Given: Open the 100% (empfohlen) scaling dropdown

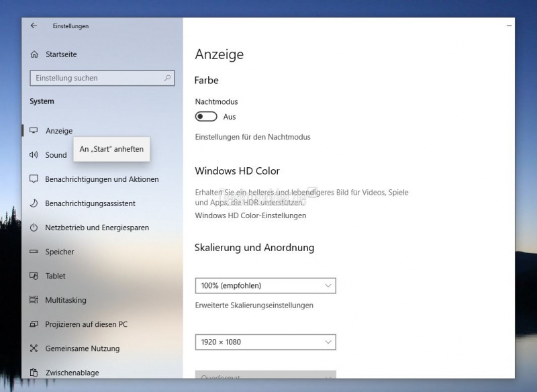Looking at the screenshot, I should (265, 286).
